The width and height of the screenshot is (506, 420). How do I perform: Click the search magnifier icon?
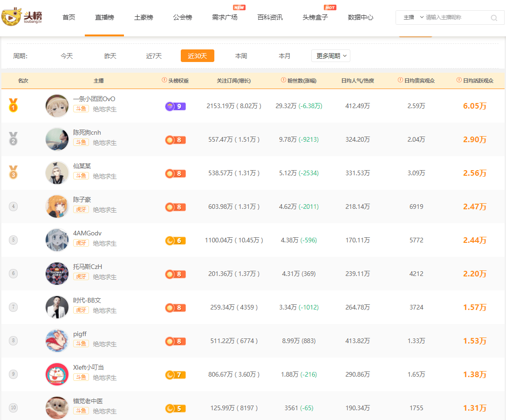[494, 18]
